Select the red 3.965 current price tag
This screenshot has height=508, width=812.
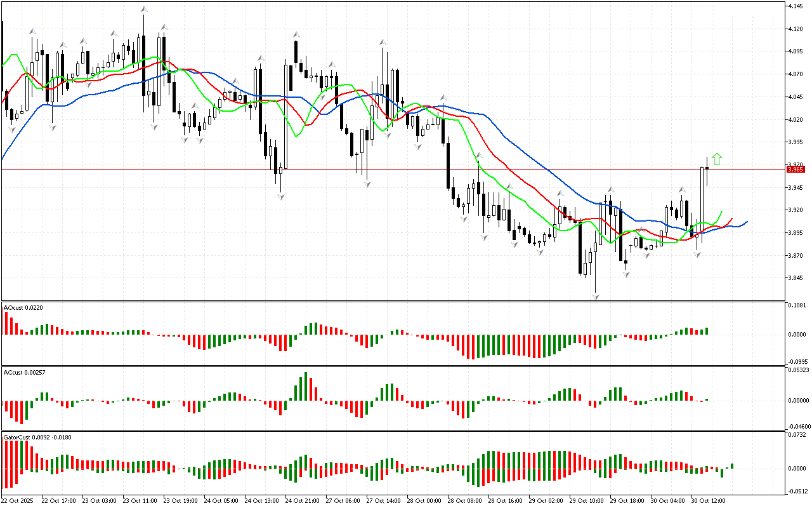(x=796, y=170)
